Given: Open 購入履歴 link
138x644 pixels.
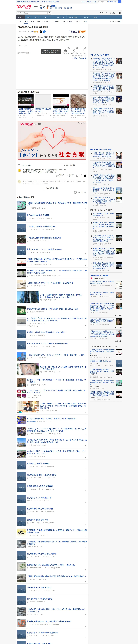Looking at the screenshot, I should (112, 13).
